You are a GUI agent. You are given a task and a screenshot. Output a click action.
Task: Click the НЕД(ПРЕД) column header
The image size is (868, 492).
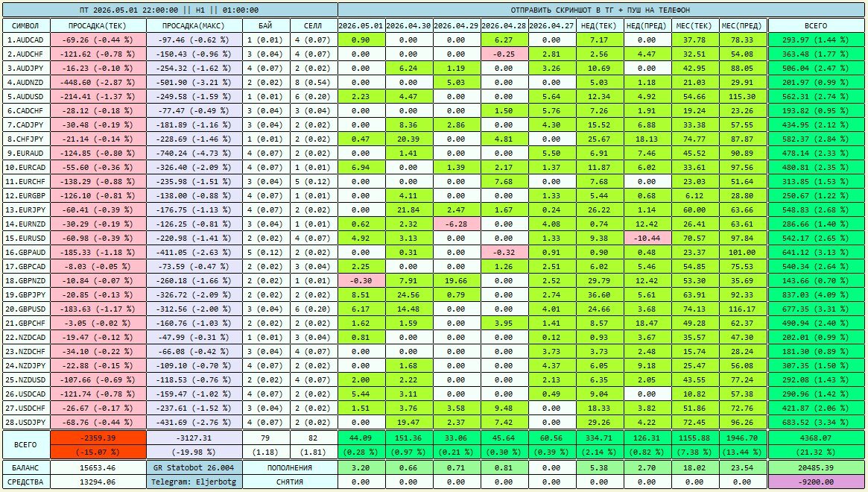coord(647,25)
